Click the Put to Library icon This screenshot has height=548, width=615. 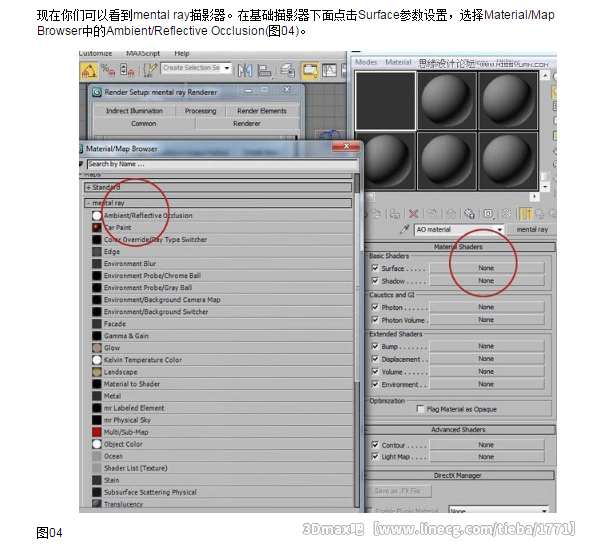[469, 214]
